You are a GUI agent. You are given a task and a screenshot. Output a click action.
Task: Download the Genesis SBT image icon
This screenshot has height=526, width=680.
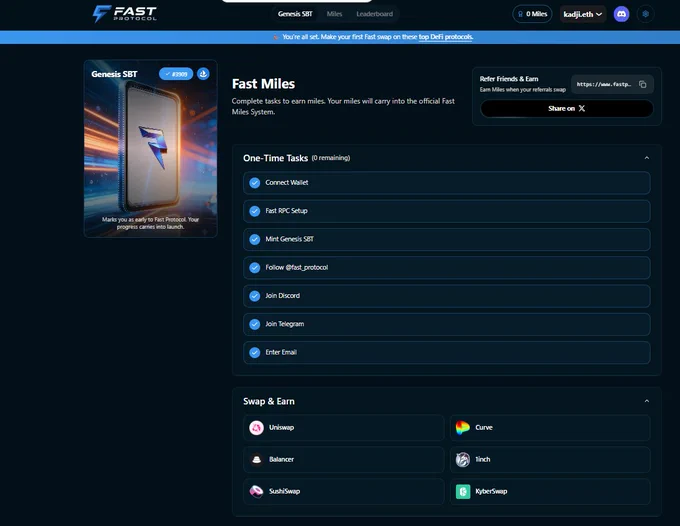coord(203,74)
